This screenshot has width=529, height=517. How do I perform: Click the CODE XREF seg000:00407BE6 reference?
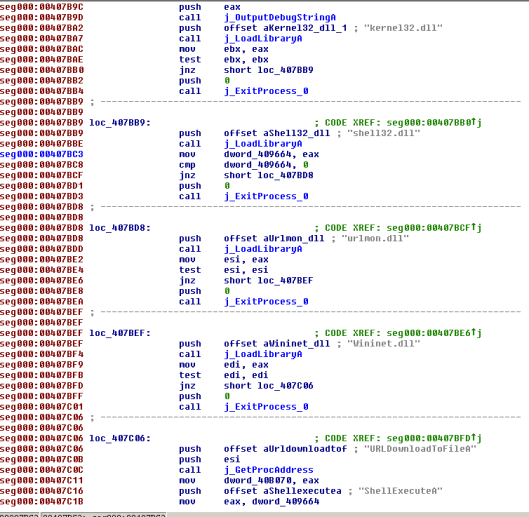(434, 333)
